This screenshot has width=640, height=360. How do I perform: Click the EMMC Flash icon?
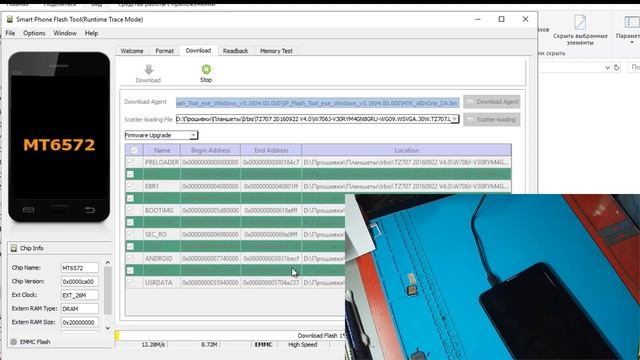(x=13, y=342)
